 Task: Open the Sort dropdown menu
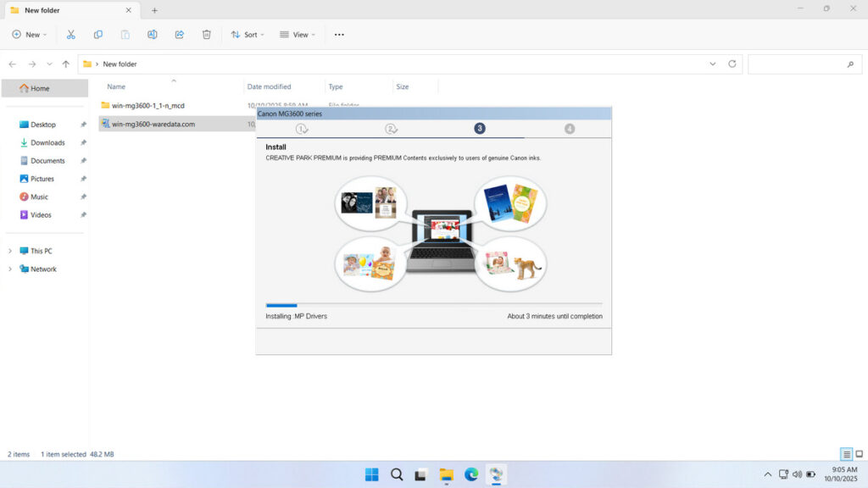(248, 35)
